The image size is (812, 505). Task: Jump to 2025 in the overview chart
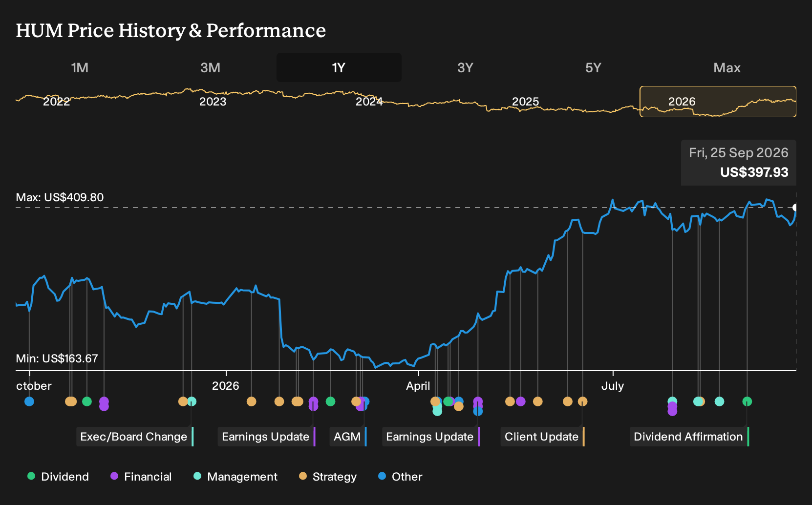click(526, 102)
